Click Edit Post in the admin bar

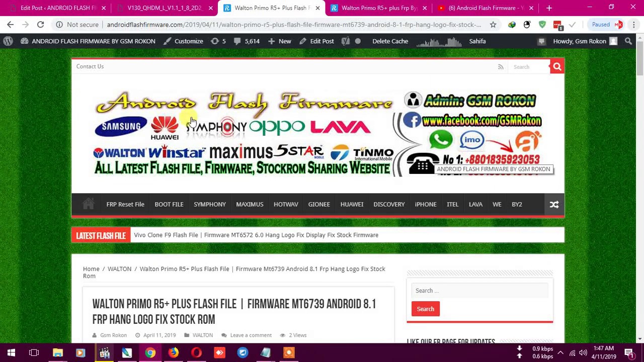coord(316,41)
